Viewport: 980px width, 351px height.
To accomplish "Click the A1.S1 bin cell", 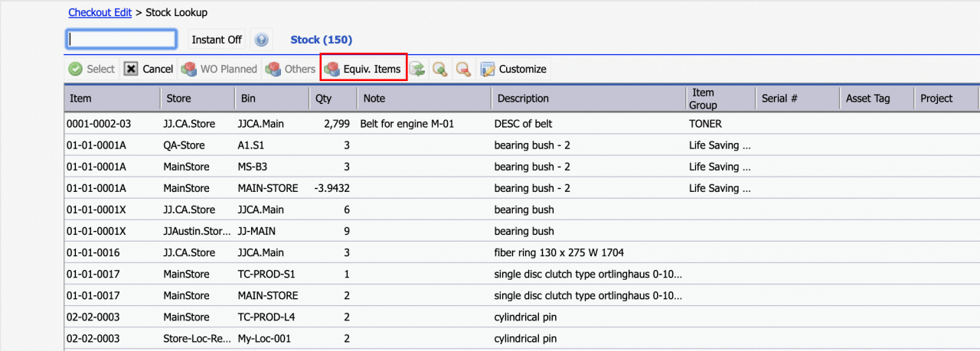I will (252, 145).
